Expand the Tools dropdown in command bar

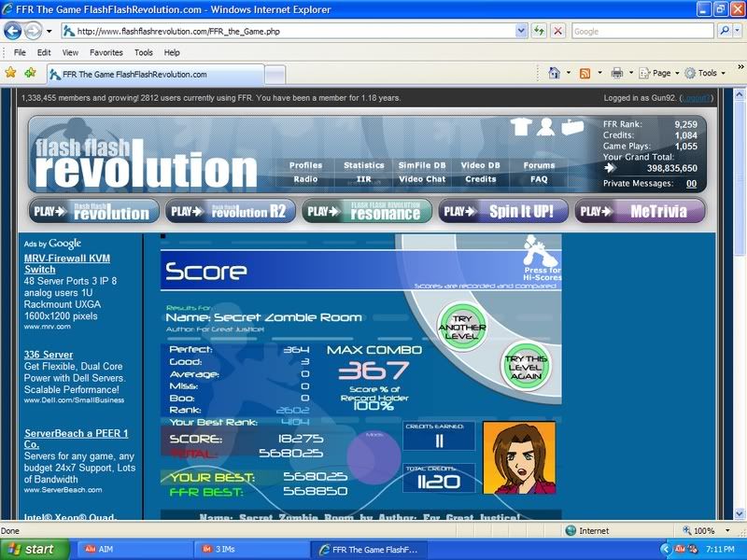[707, 73]
